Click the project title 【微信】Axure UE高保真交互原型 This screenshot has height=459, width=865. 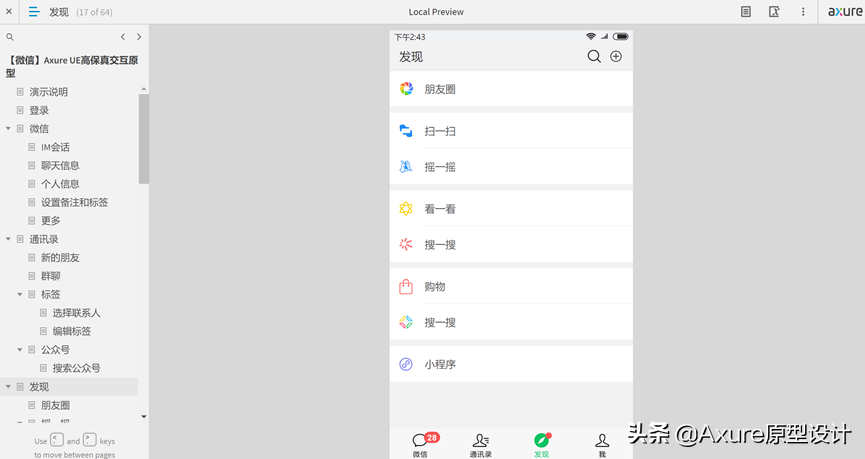(x=72, y=66)
